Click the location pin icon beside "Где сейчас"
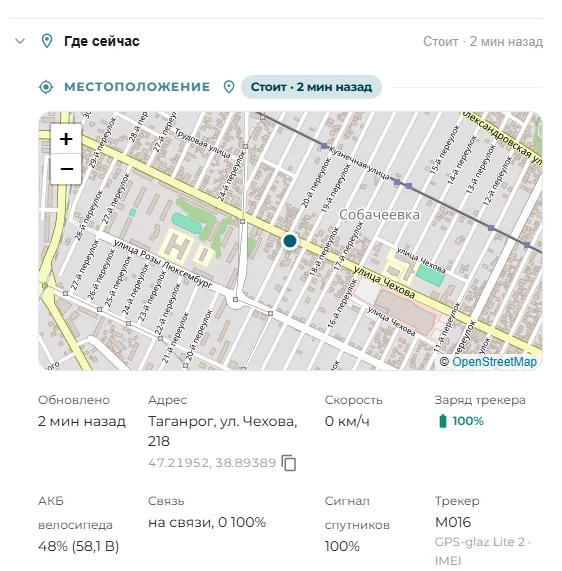Viewport: 562px width, 571px height. point(47,41)
